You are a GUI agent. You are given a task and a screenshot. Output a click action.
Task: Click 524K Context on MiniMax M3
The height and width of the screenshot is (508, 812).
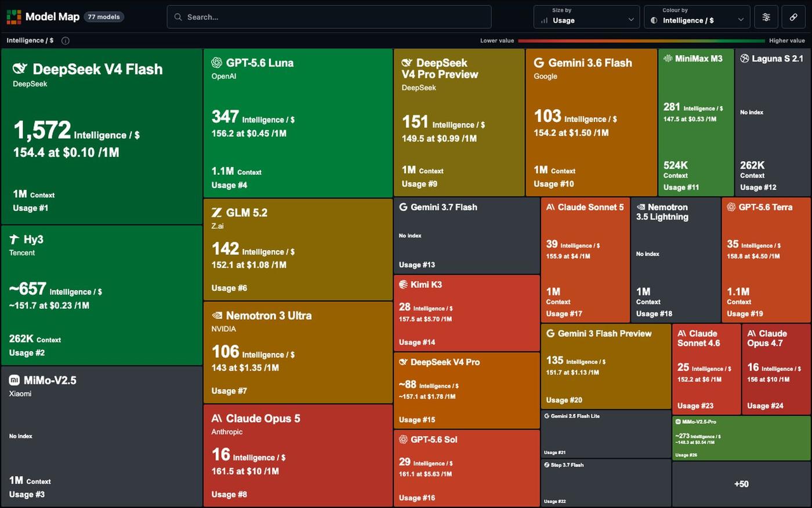tap(676, 169)
